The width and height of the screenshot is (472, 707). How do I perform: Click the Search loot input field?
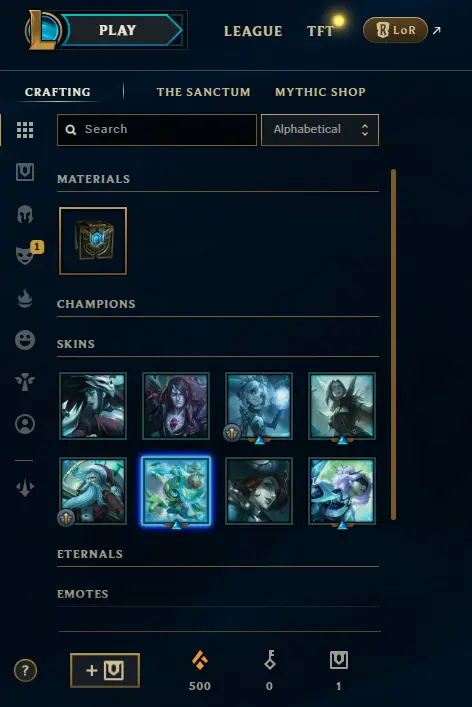click(157, 130)
